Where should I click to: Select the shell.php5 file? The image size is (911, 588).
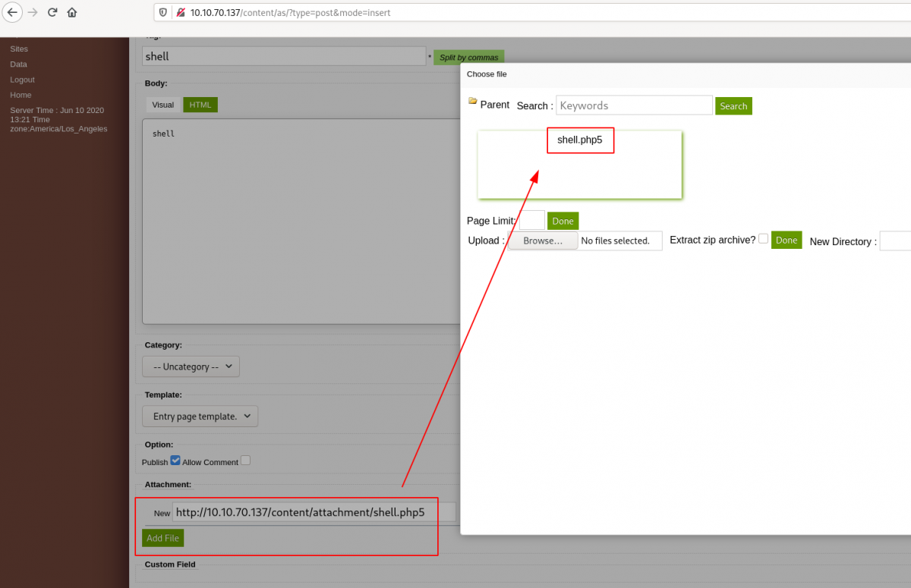click(x=580, y=140)
